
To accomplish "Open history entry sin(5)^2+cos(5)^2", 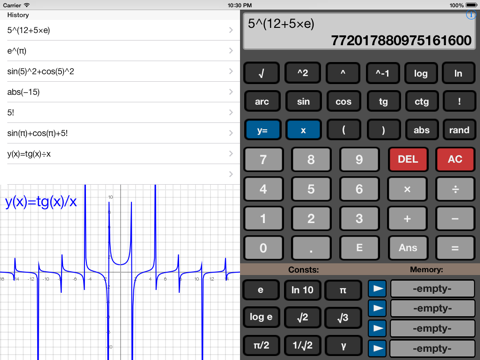I will click(120, 71).
